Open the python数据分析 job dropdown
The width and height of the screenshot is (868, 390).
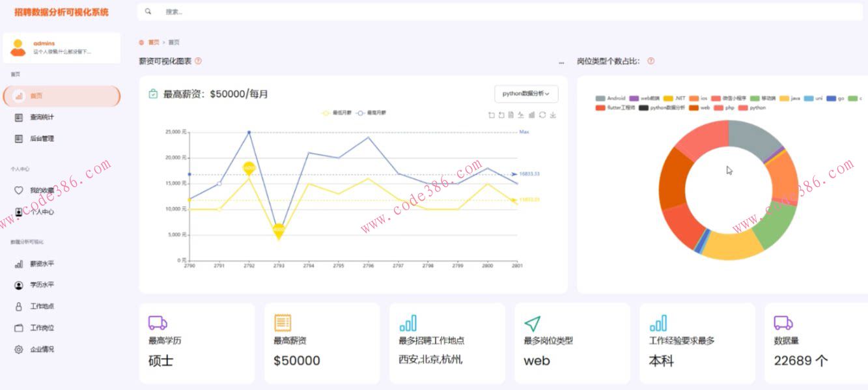(526, 94)
